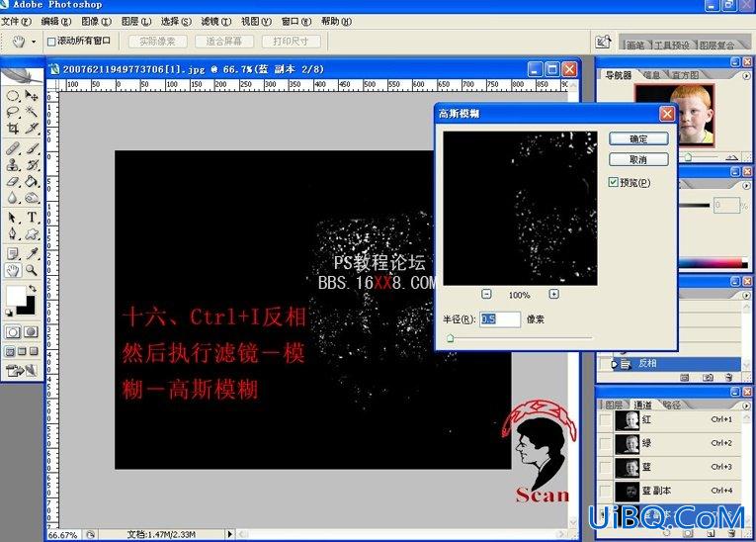Select the Healing Brush tool
Screen dimensions: 756x542
(x=13, y=148)
